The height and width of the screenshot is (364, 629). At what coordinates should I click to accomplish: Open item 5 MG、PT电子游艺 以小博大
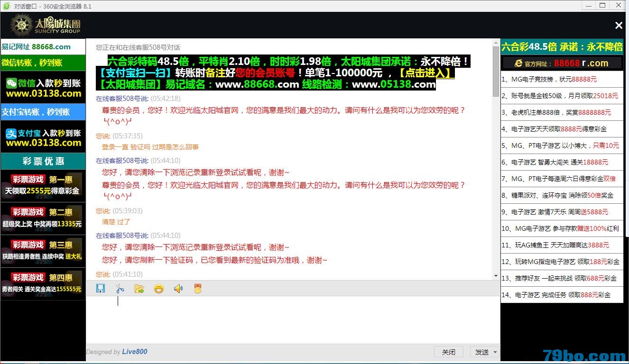tap(562, 146)
